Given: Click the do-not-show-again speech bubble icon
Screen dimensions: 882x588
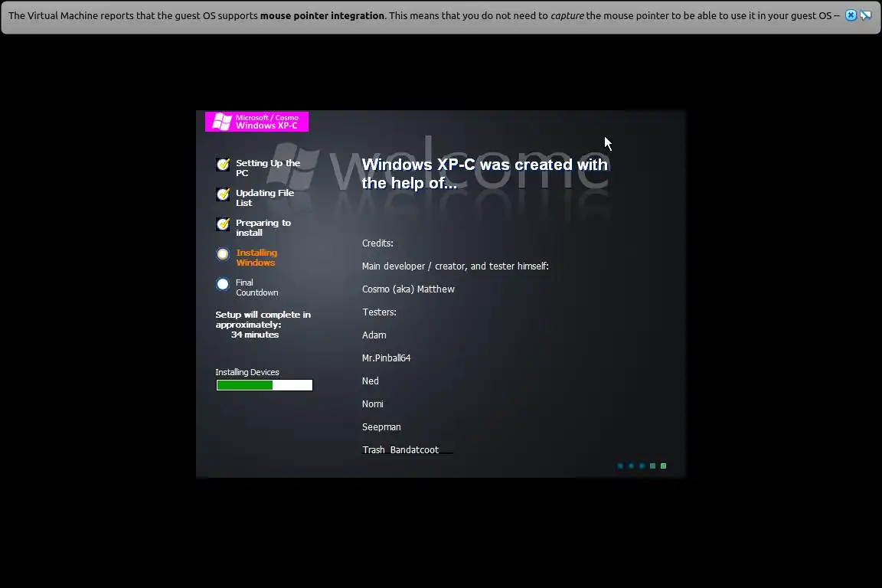Looking at the screenshot, I should tap(866, 15).
